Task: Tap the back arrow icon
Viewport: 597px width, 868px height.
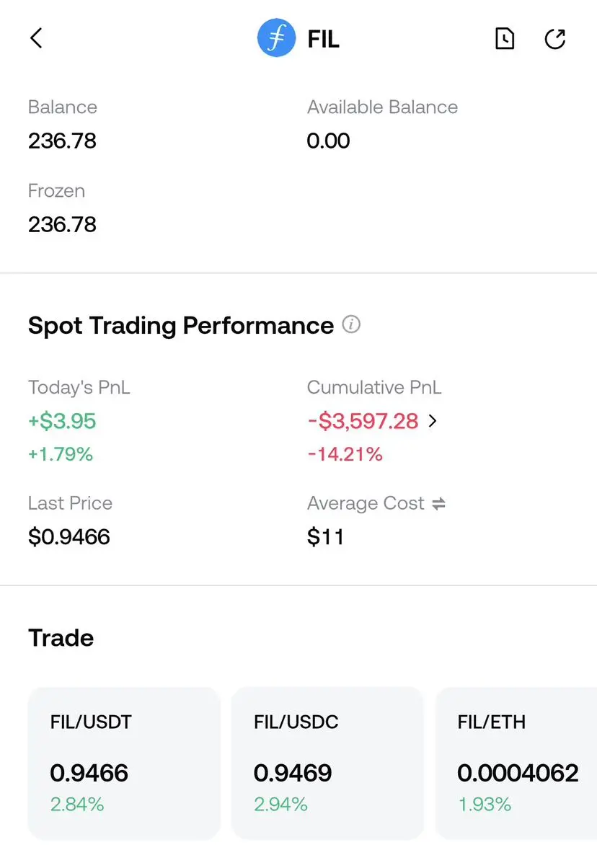Action: tap(36, 38)
